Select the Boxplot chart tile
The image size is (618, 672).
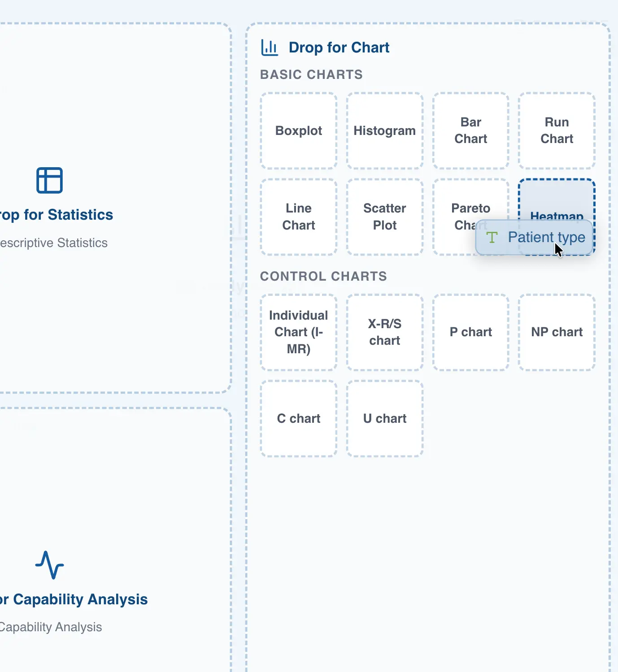pos(299,130)
